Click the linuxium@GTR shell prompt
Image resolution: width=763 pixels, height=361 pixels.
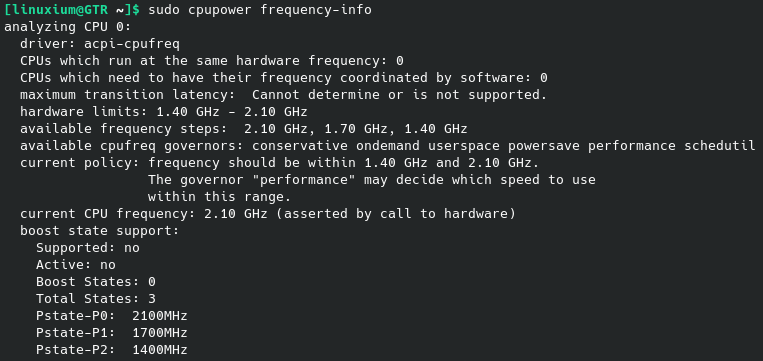pyautogui.click(x=73, y=10)
